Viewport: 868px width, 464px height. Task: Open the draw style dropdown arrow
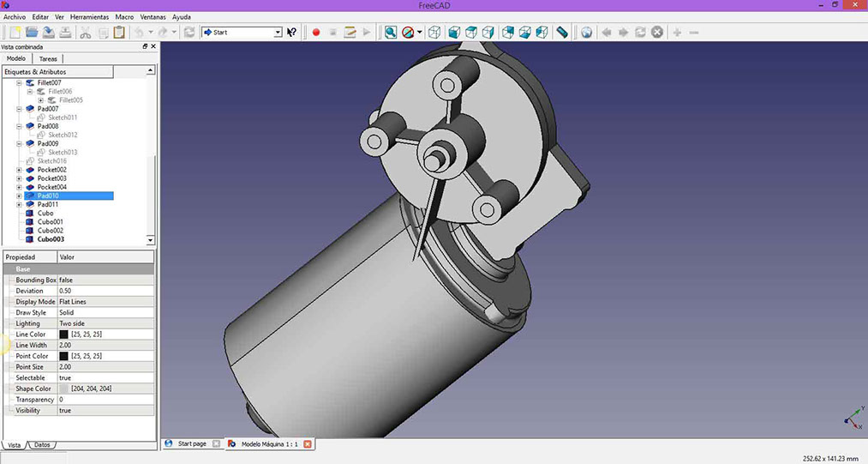[x=420, y=32]
